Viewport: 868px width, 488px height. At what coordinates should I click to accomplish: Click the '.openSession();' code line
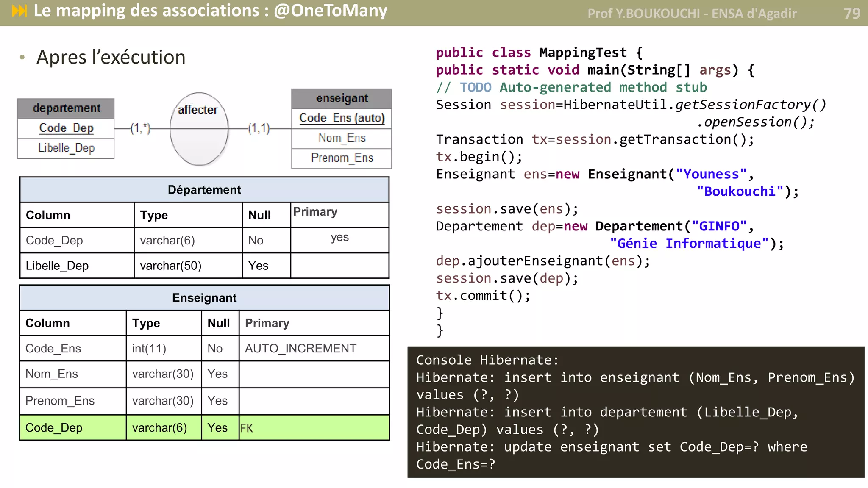755,122
